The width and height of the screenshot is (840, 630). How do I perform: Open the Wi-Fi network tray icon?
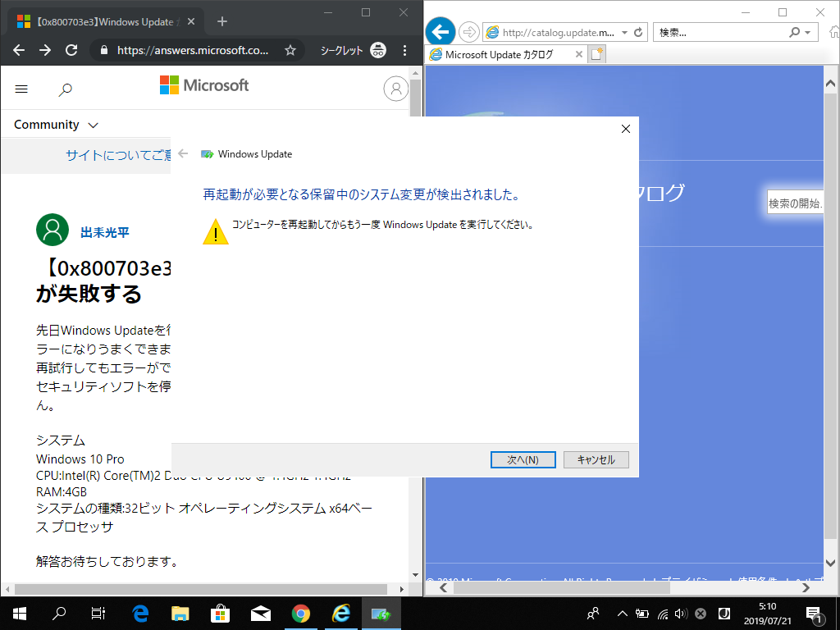(x=663, y=614)
